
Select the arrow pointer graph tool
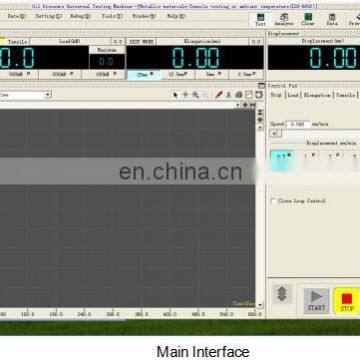(x=175, y=95)
